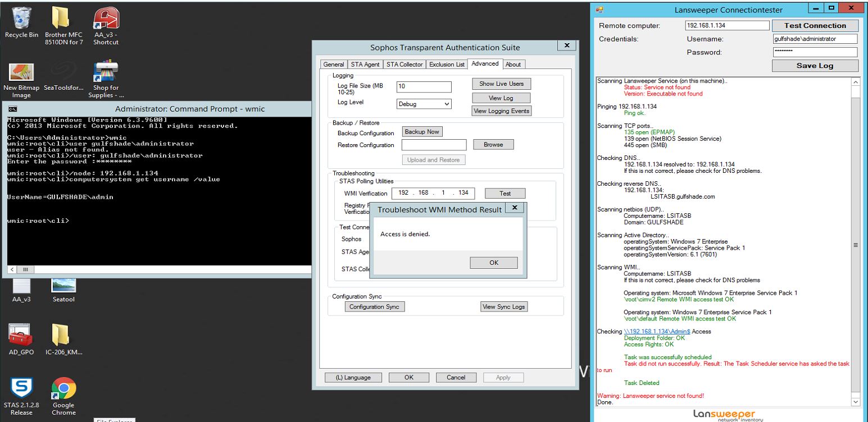Screen dimensions: 868x422
Task: Click the Log File Size field
Action: click(424, 87)
